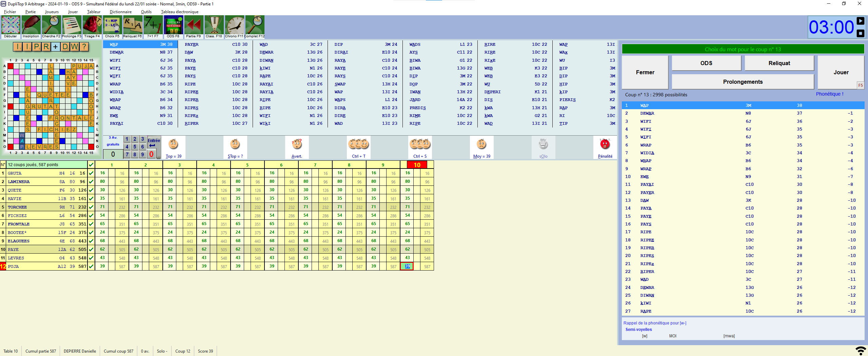Start the timer with the play button

click(x=860, y=21)
